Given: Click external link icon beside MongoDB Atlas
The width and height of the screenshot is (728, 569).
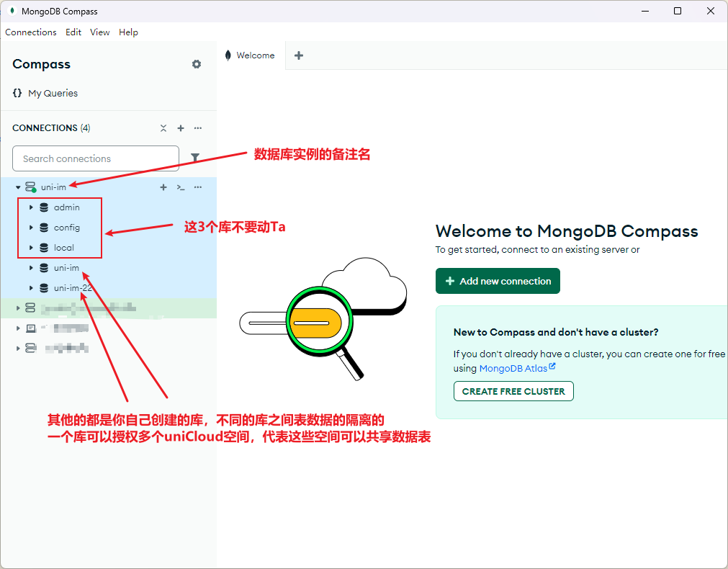Looking at the screenshot, I should coord(552,366).
